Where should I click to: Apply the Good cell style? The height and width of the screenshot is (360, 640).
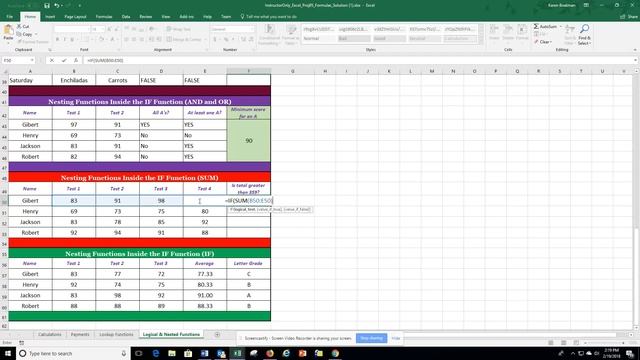click(389, 38)
